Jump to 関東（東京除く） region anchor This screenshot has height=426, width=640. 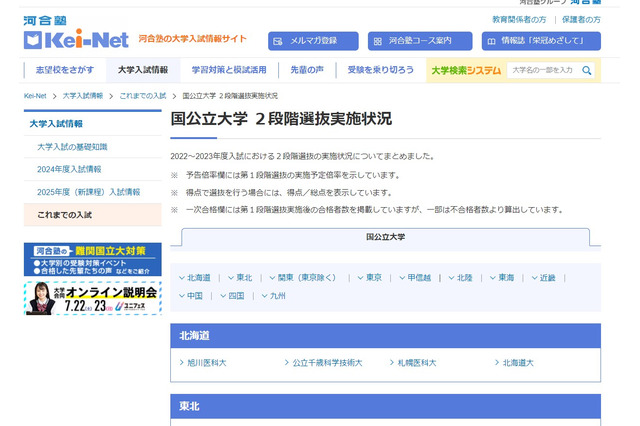302,278
